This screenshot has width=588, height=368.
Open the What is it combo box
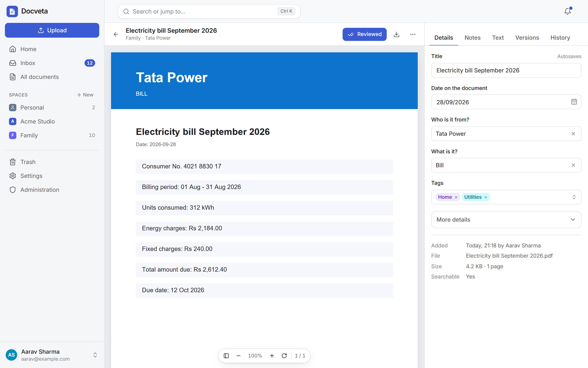[x=506, y=165]
